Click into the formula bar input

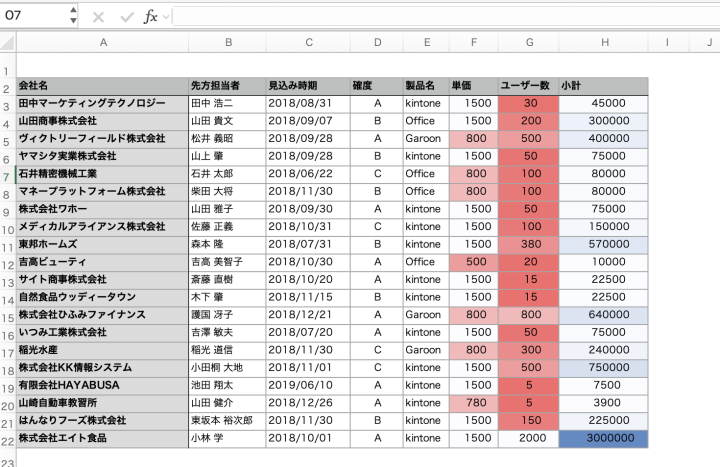pyautogui.click(x=440, y=17)
